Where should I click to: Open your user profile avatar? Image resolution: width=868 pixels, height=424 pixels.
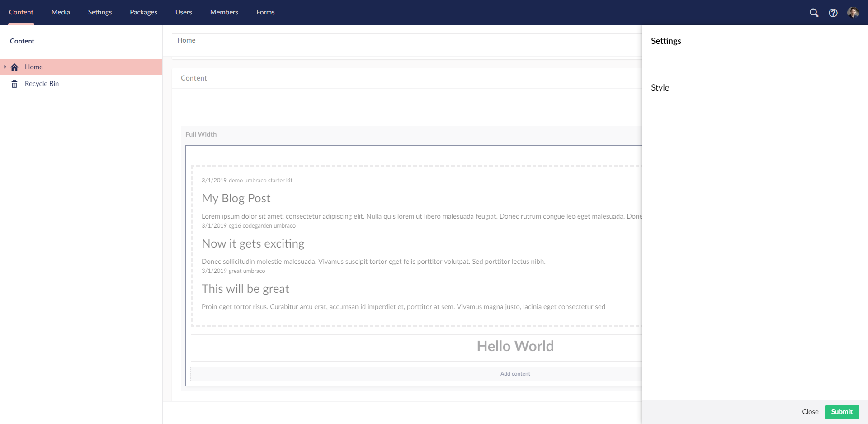pyautogui.click(x=854, y=13)
